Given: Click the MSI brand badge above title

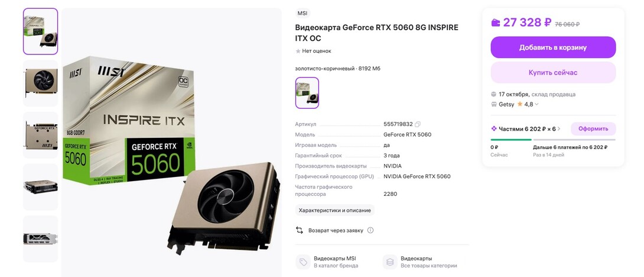Looking at the screenshot, I should coord(303,13).
